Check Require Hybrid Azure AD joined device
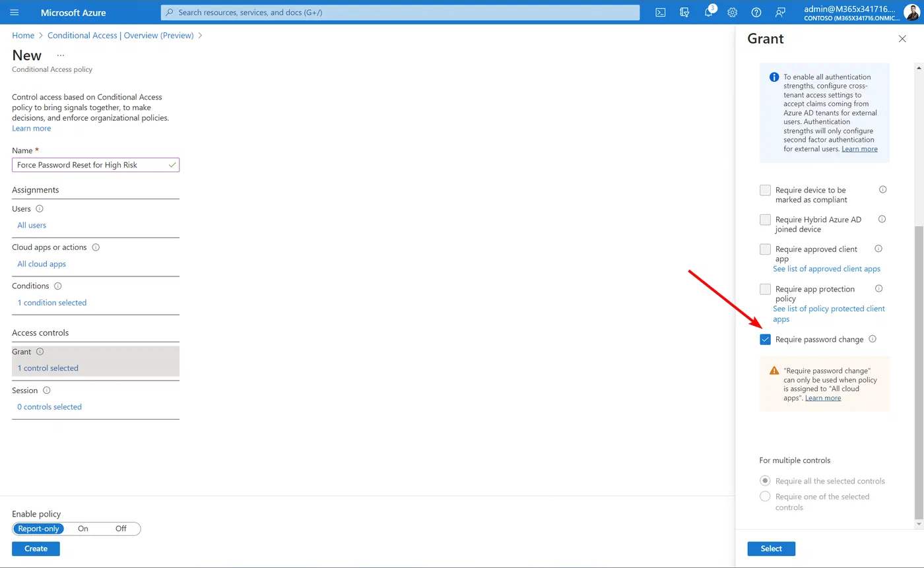This screenshot has height=568, width=924. [766, 220]
